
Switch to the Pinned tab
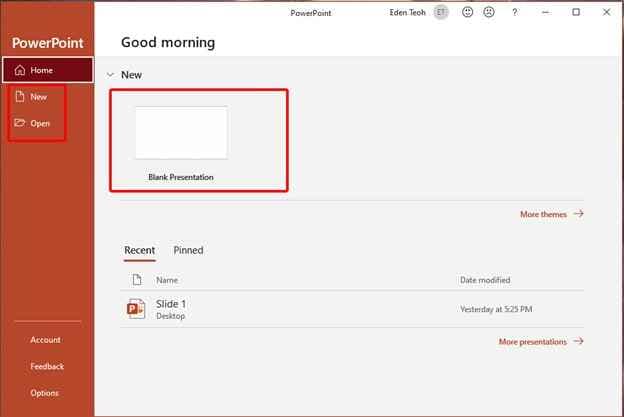pos(188,250)
